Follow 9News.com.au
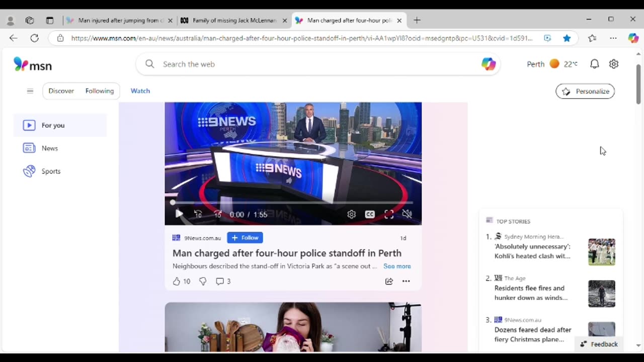 tap(245, 238)
